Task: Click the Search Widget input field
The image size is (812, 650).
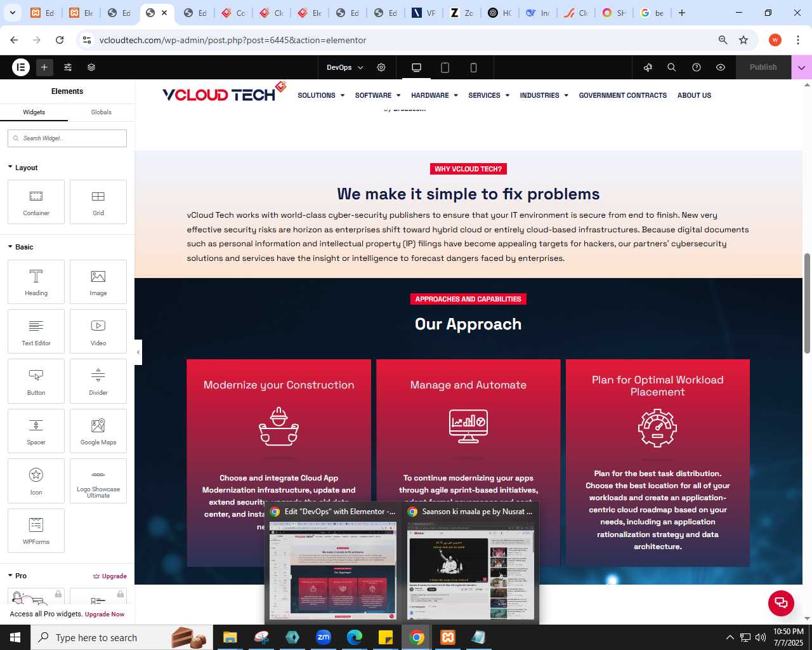Action: (67, 138)
